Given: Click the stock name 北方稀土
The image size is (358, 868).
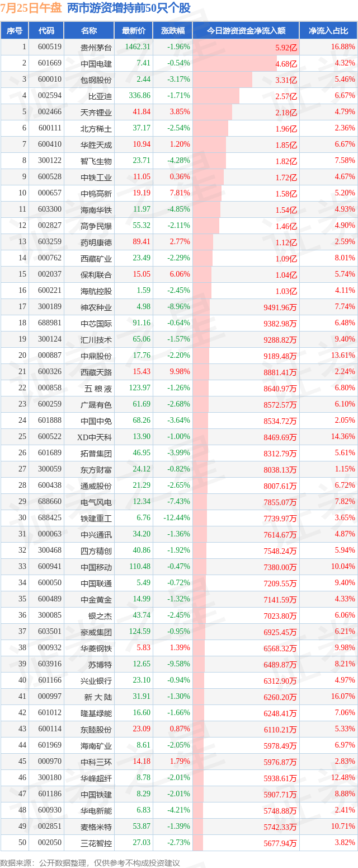Looking at the screenshot, I should click(x=96, y=128).
